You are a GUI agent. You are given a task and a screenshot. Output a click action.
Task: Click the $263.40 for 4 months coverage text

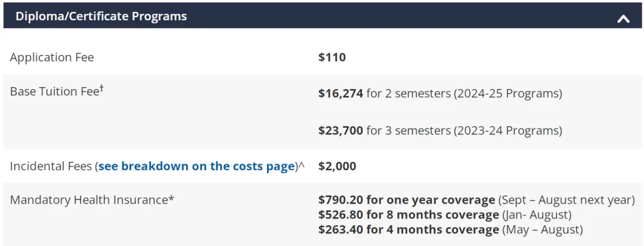[x=408, y=229]
